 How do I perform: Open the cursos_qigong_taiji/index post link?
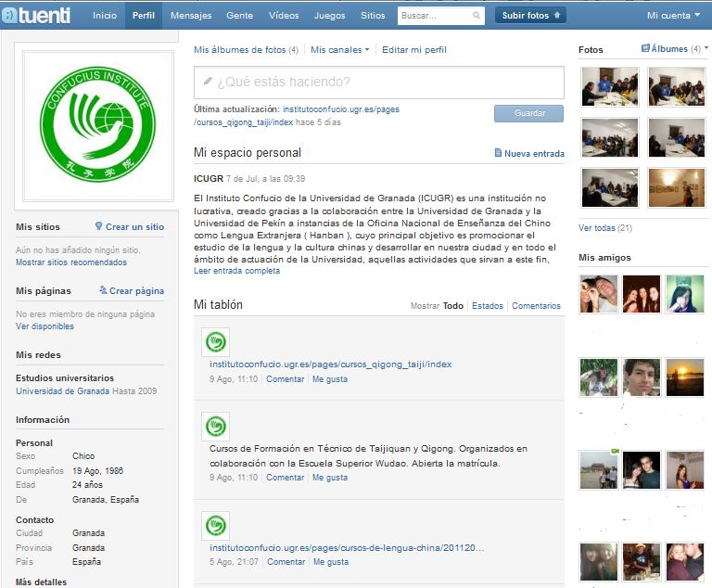point(331,364)
